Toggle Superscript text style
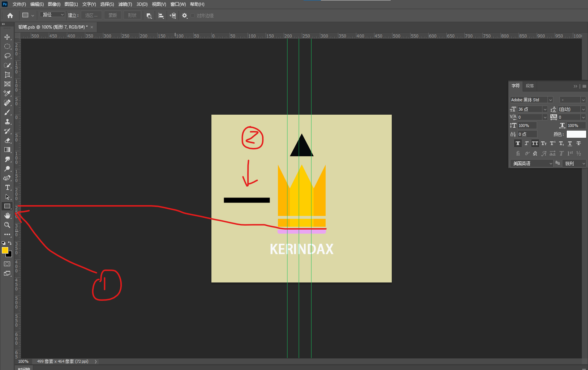Viewport: 588px width, 370px height. tap(553, 143)
